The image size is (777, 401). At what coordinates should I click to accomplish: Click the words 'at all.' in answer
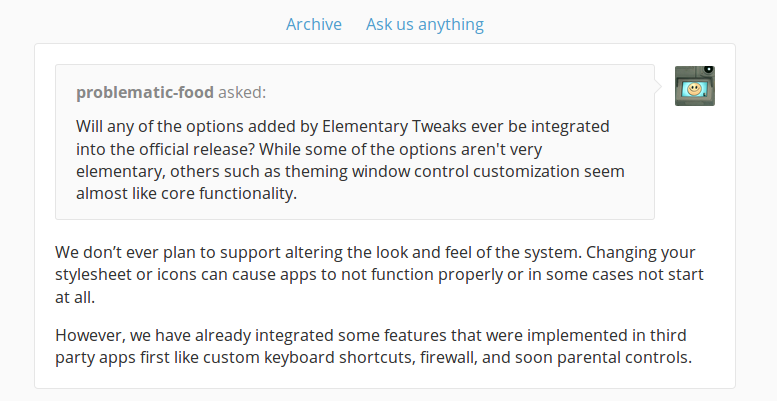pos(75,297)
